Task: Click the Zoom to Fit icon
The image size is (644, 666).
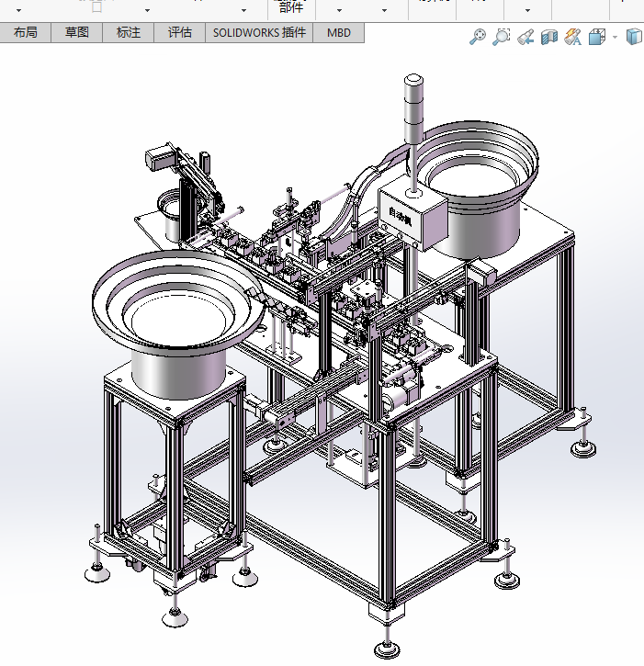Action: pos(477,37)
